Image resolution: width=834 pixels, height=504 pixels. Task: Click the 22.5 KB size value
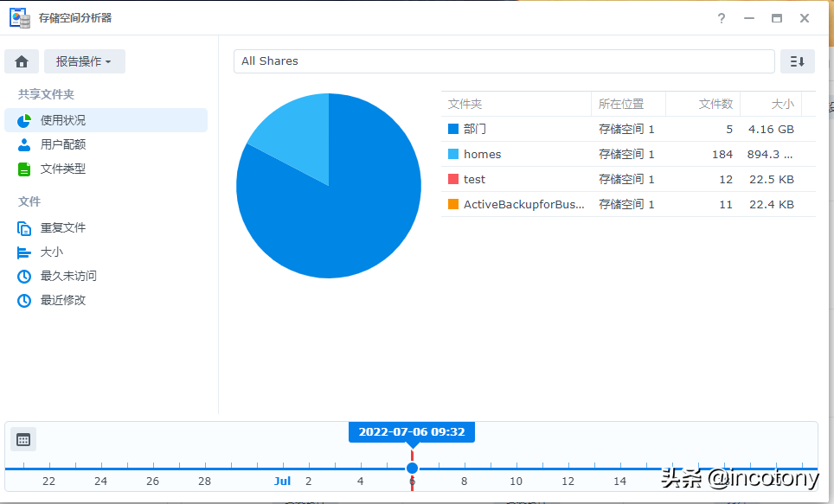(x=771, y=180)
